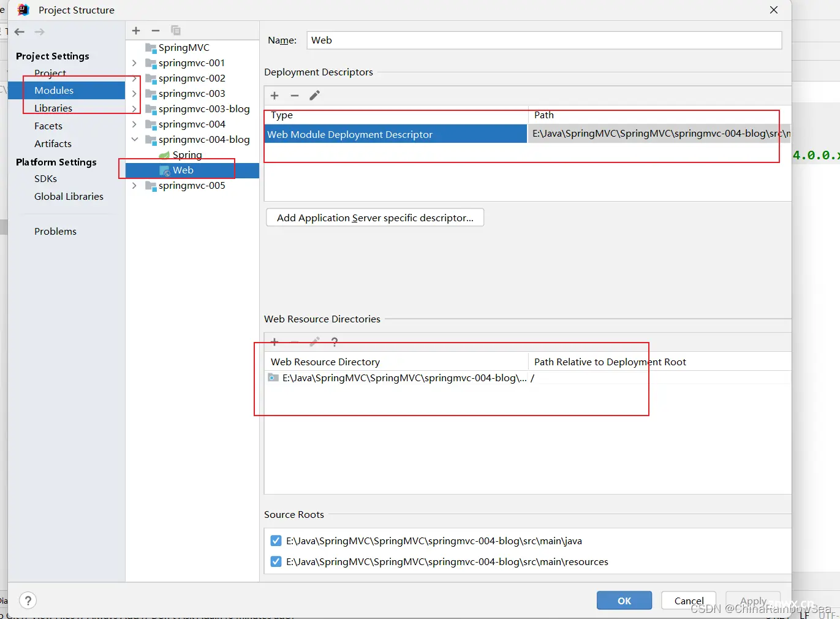Screen dimensions: 840x619
Task: Click the IntelliJ logo in title bar
Action: tap(23, 10)
